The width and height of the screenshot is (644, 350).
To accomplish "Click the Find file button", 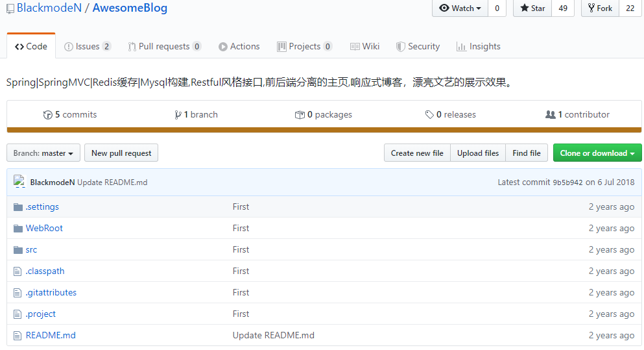I will 527,153.
